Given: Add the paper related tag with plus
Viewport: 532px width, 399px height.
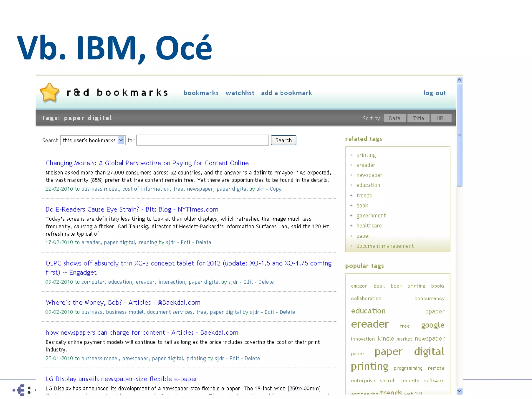Looking at the screenshot, I should tap(351, 236).
